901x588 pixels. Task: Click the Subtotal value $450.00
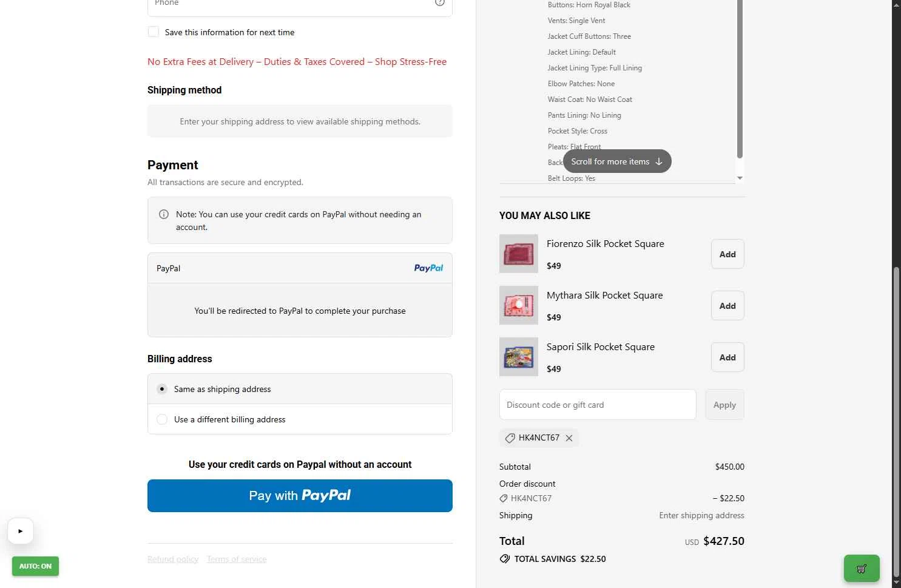click(x=729, y=467)
